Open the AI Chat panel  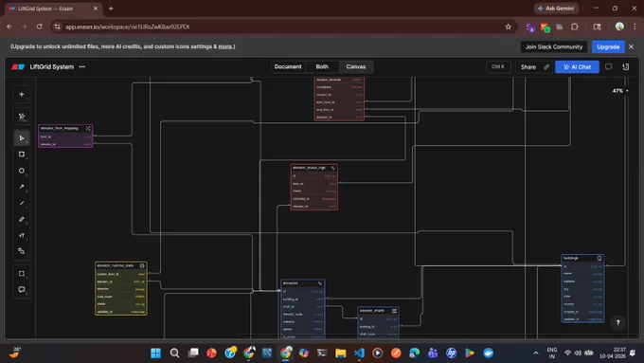click(x=577, y=66)
